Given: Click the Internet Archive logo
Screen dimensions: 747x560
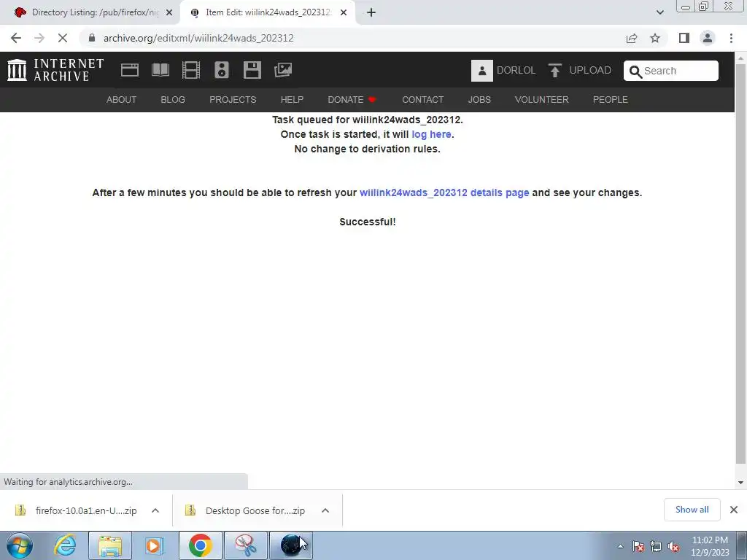Looking at the screenshot, I should [x=55, y=70].
